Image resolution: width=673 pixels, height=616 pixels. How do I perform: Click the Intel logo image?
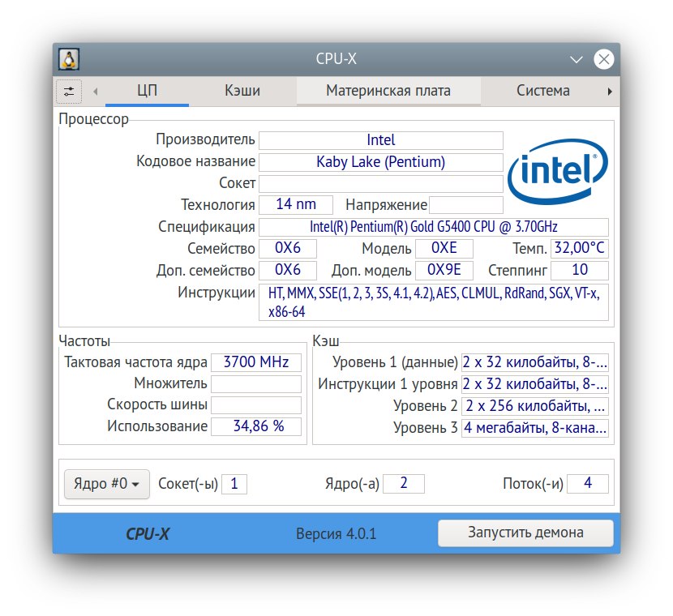558,171
